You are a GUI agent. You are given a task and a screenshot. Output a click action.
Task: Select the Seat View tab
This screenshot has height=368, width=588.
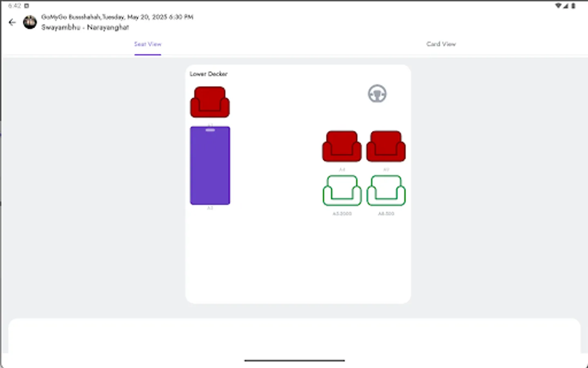point(147,44)
